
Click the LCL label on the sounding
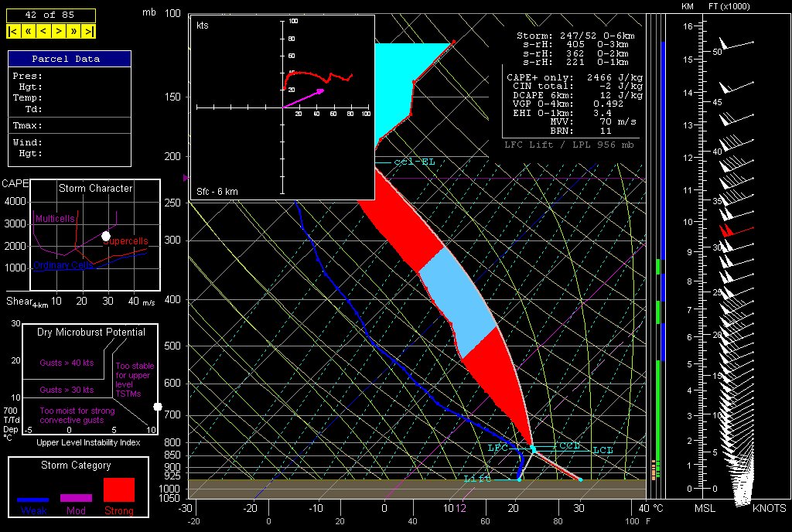point(603,450)
